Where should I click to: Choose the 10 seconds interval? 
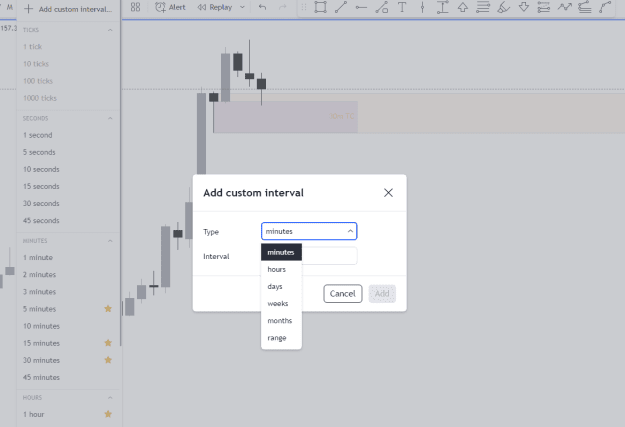[x=68, y=169]
